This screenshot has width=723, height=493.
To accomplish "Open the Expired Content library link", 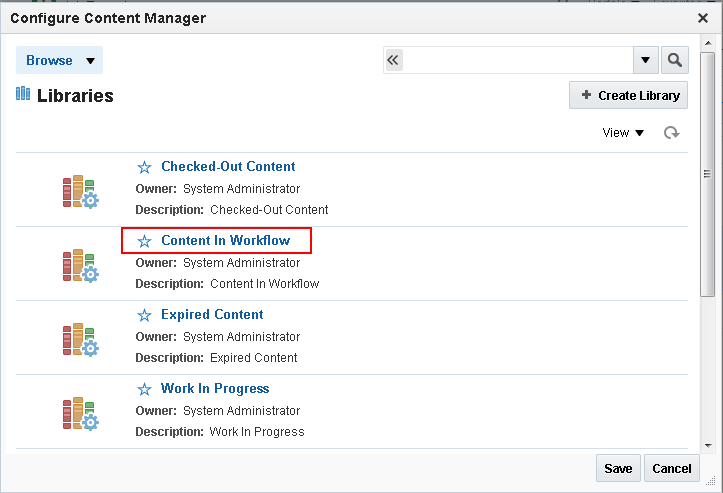I will tap(212, 314).
